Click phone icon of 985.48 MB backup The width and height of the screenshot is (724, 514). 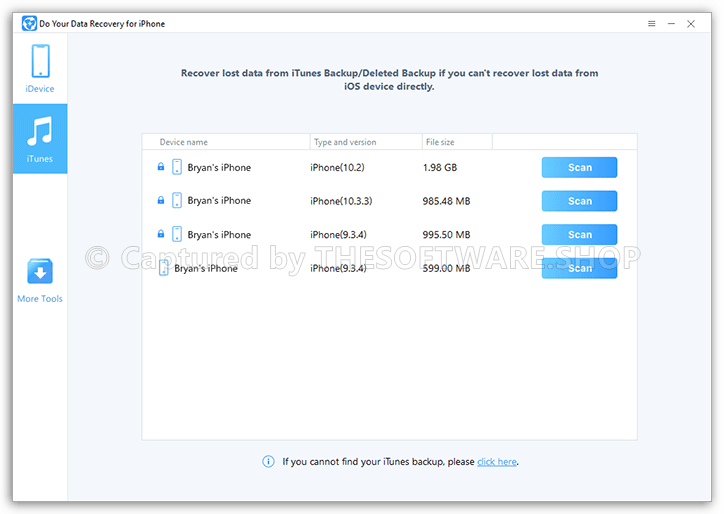point(177,200)
